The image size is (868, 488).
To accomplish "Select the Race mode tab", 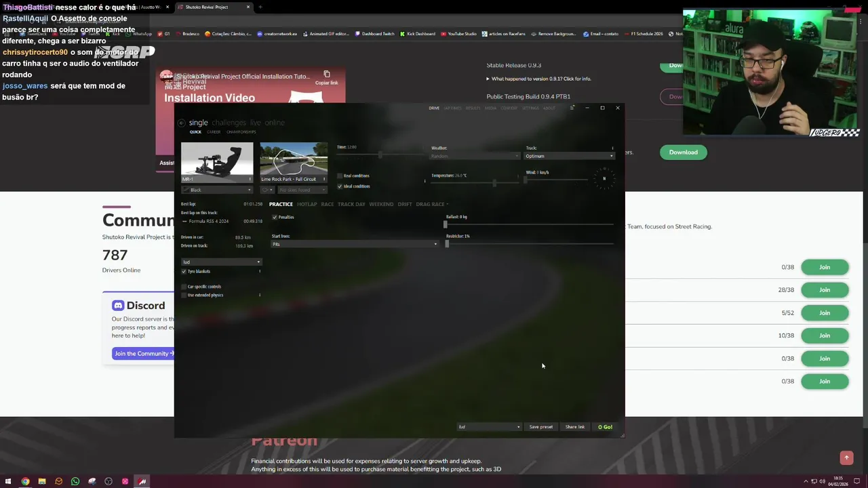I will [327, 204].
